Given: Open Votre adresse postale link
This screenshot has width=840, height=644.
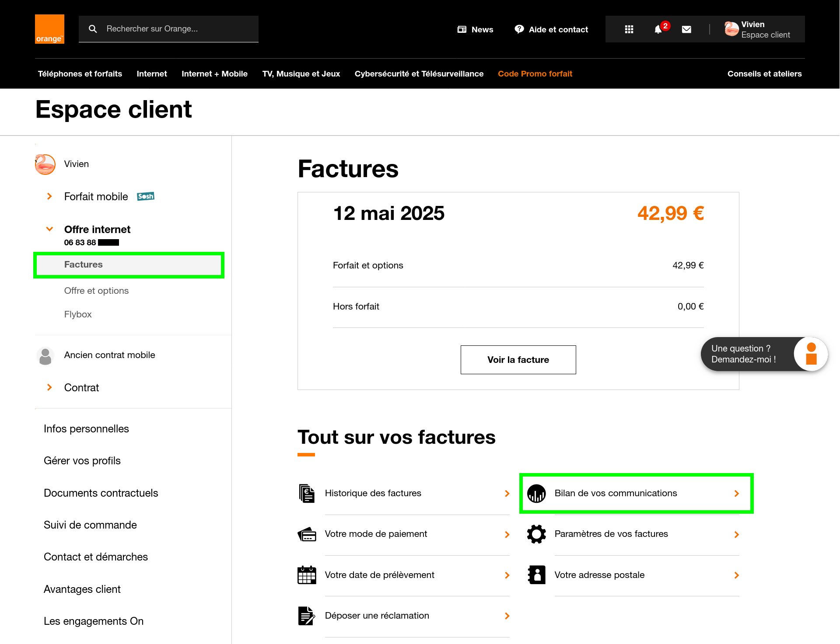Looking at the screenshot, I should click(599, 575).
